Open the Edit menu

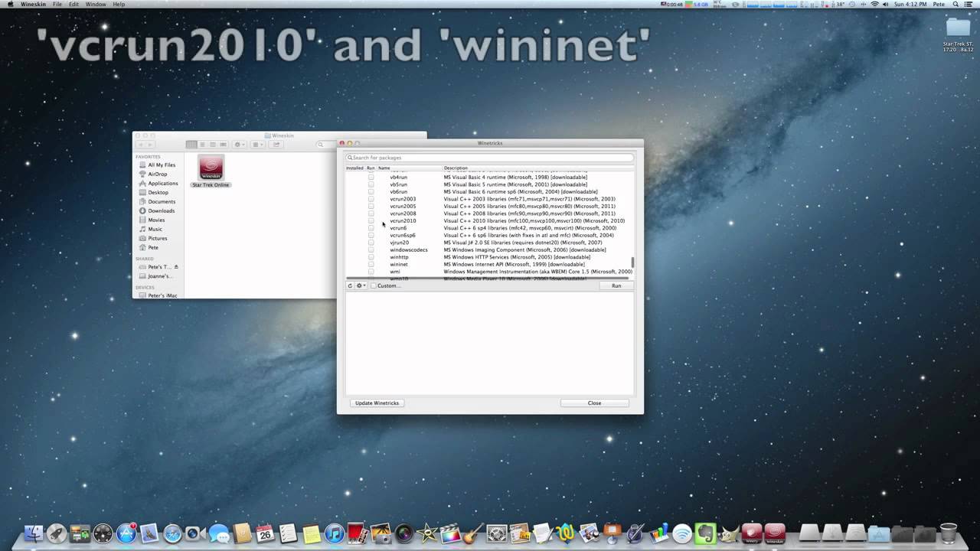tap(73, 5)
